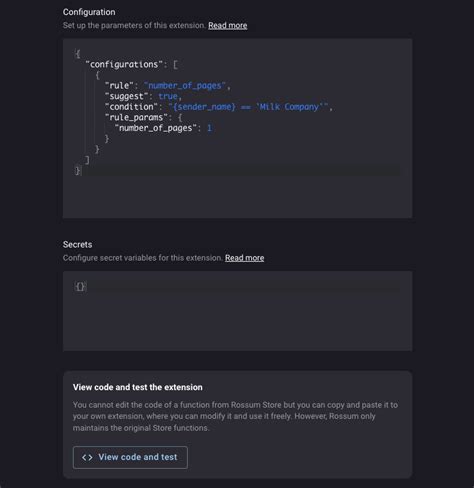This screenshot has height=488, width=474.
Task: Click the closing brace on last line
Action: point(77,171)
